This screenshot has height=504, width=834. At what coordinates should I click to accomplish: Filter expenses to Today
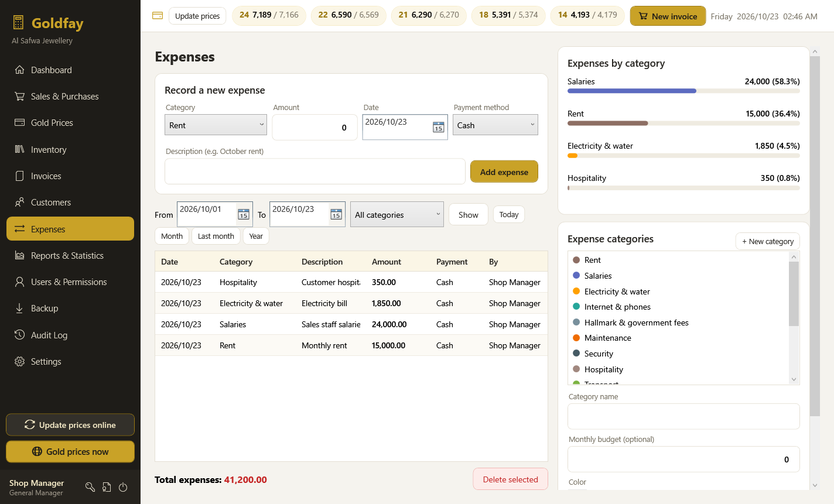tap(509, 214)
